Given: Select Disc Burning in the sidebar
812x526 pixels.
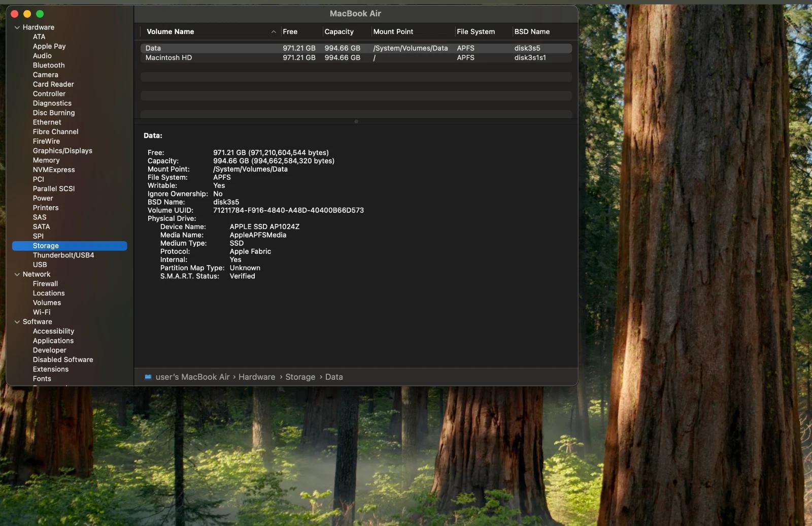Looking at the screenshot, I should click(x=54, y=113).
